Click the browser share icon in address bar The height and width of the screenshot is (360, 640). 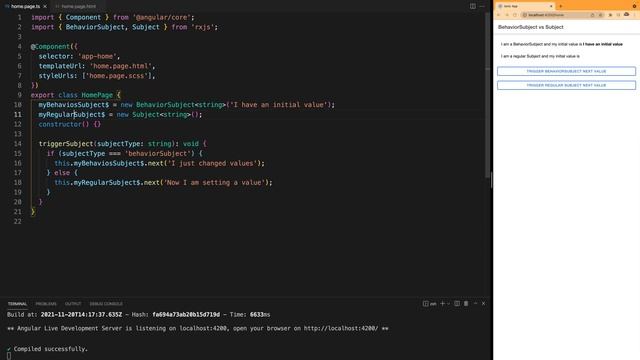point(592,15)
